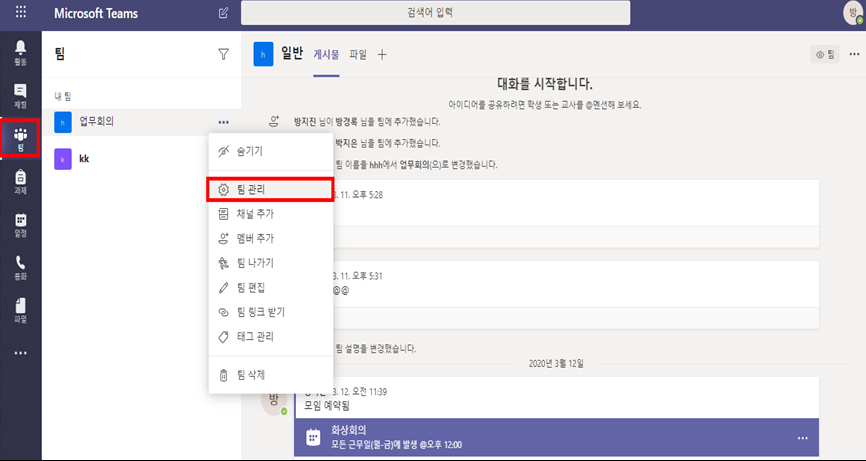
Task: Click the 모임 예약됨 message text
Action: pos(327,406)
